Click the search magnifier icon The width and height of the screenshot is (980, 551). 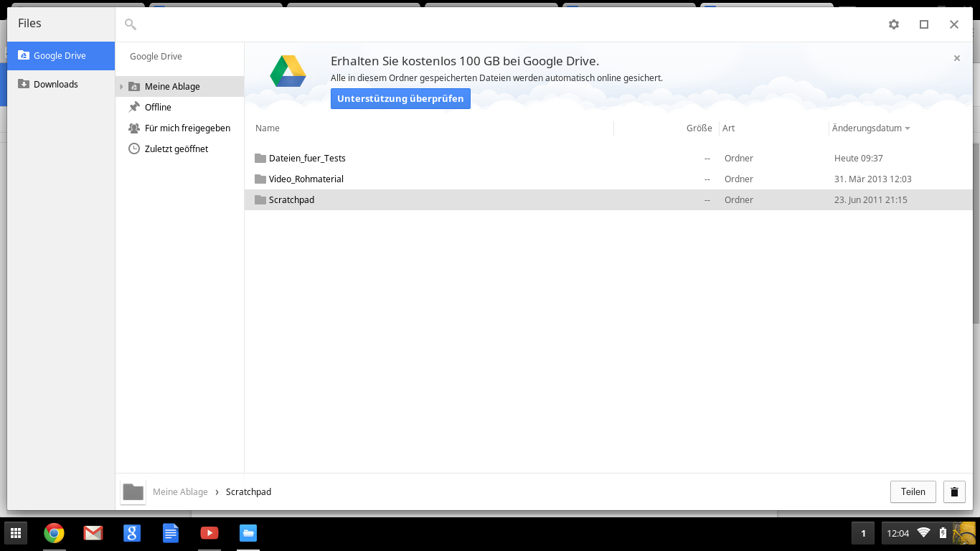[130, 24]
